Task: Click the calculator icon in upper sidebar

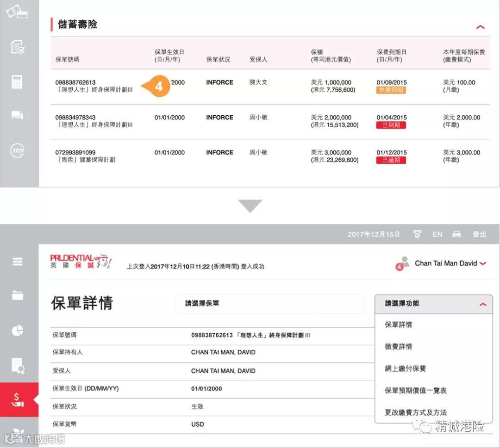Action: point(17,82)
